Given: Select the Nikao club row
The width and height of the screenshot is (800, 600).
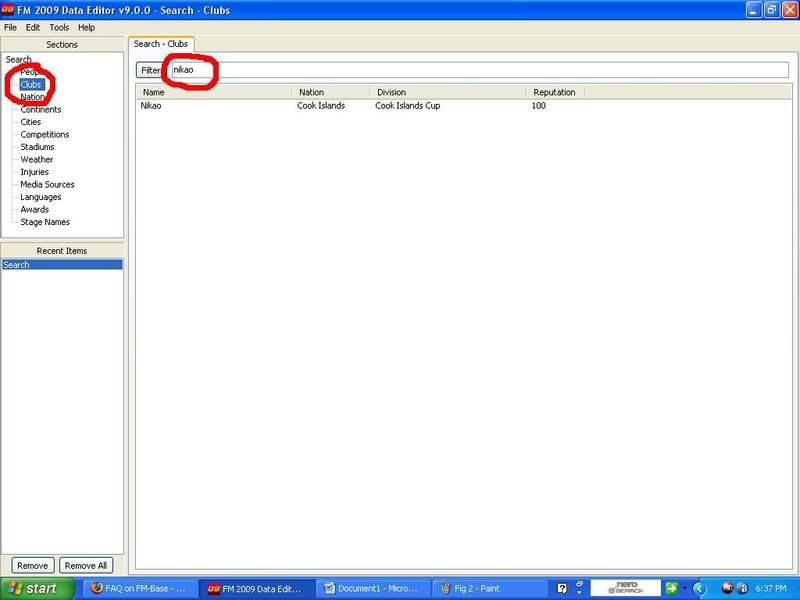Looking at the screenshot, I should click(x=463, y=106).
